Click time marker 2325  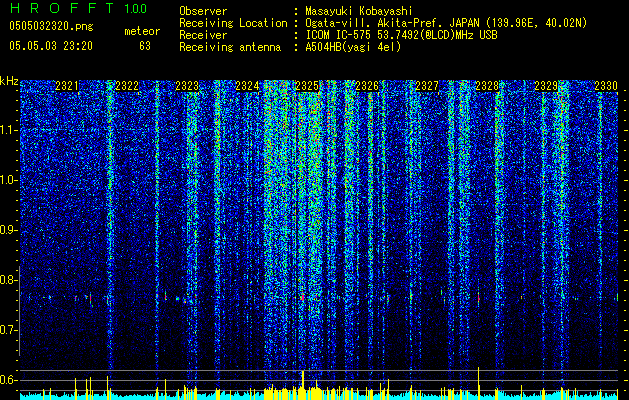[307, 86]
